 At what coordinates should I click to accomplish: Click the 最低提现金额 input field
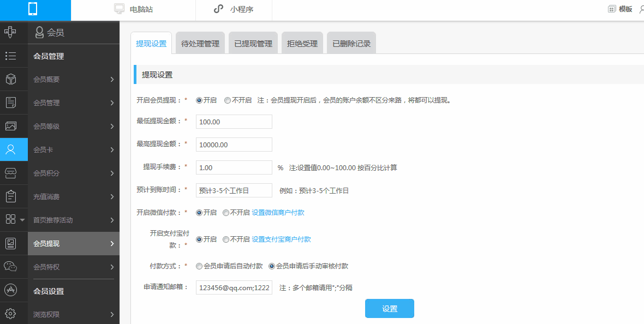[234, 122]
